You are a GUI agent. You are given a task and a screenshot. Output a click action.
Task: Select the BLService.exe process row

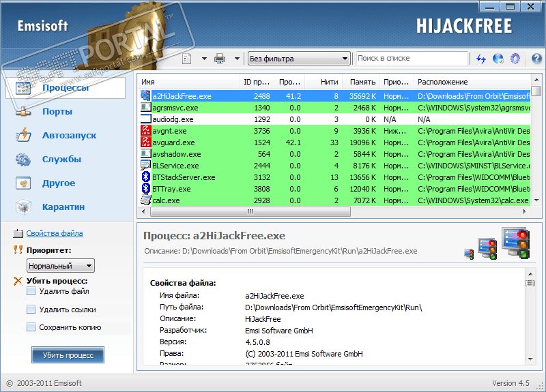[x=335, y=166]
